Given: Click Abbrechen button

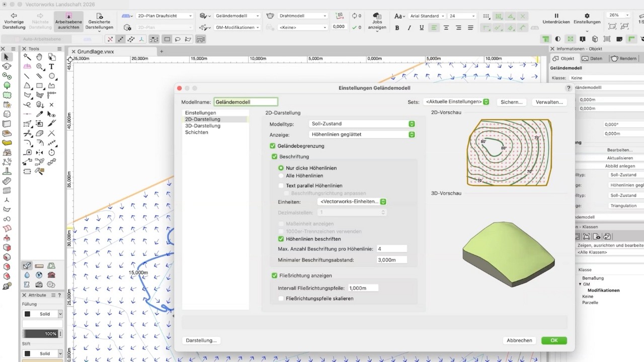Looking at the screenshot, I should tap(519, 340).
